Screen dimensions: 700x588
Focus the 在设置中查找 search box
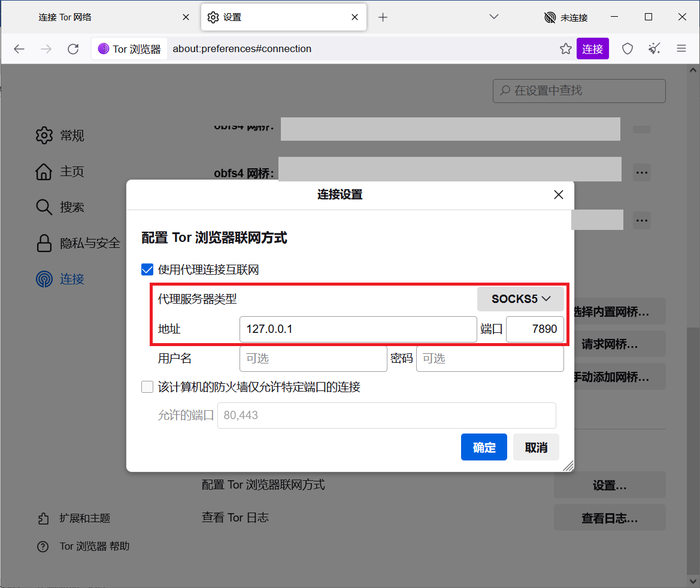tap(579, 91)
